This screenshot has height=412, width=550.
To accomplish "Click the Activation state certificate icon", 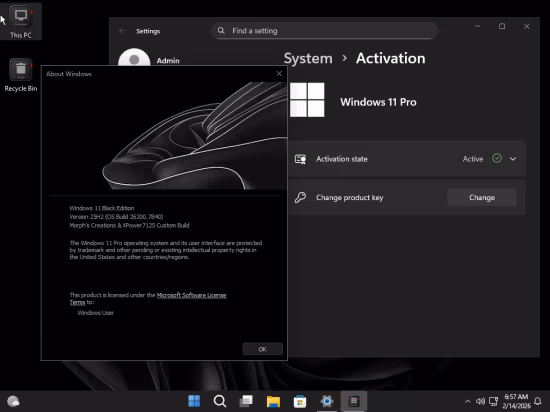I will (x=301, y=159).
